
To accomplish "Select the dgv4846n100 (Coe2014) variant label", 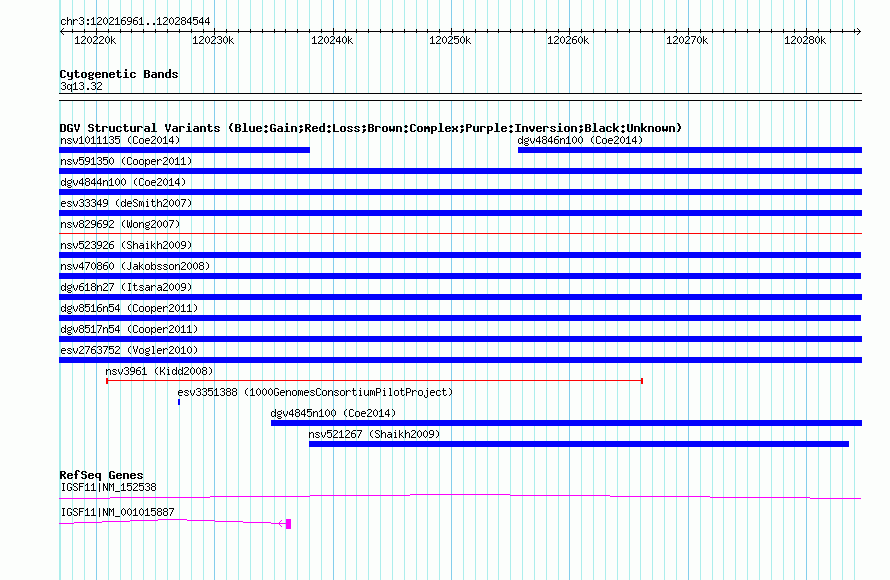I will point(580,140).
